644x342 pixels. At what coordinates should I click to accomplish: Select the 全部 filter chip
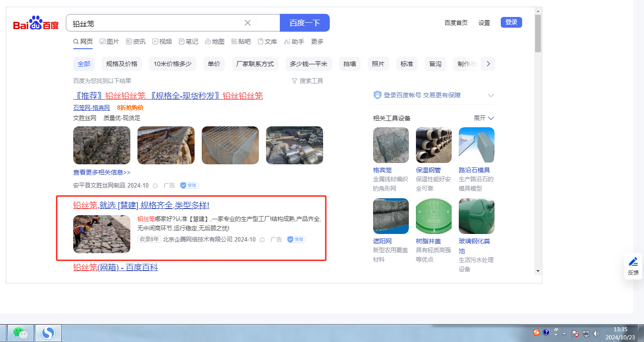click(84, 64)
